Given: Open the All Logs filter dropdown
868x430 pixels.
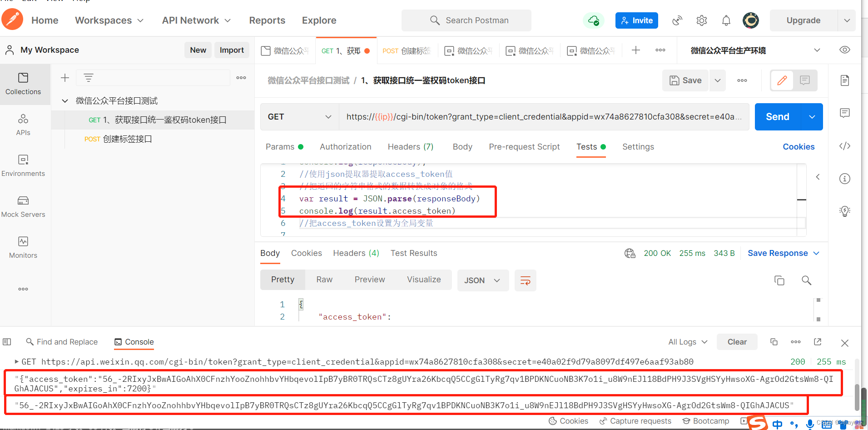Looking at the screenshot, I should click(688, 342).
